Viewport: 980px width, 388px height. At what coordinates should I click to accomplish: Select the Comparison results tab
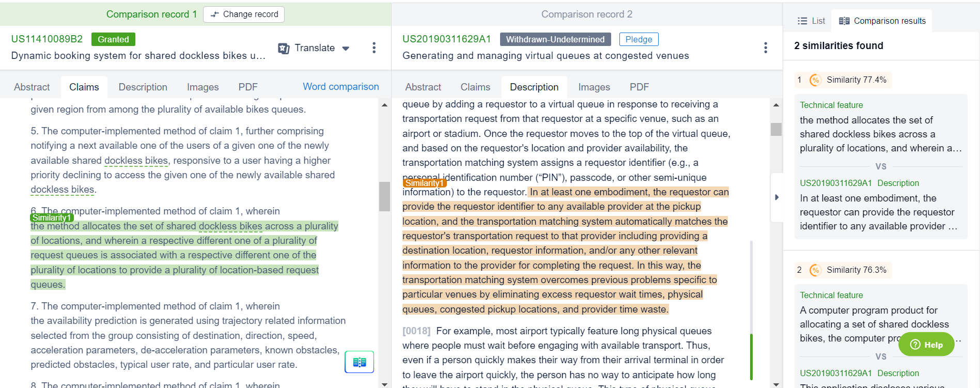(x=882, y=21)
